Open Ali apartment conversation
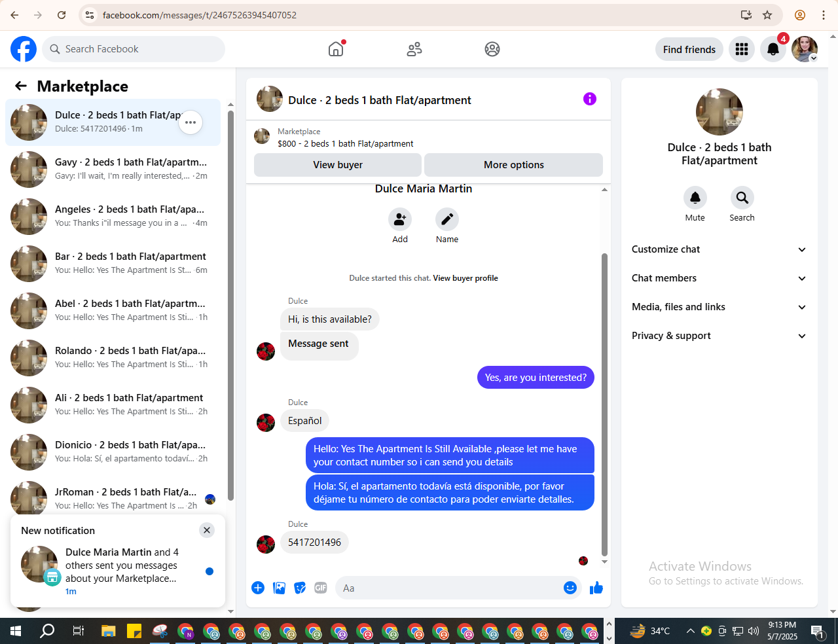Image resolution: width=838 pixels, height=644 pixels. (x=113, y=405)
